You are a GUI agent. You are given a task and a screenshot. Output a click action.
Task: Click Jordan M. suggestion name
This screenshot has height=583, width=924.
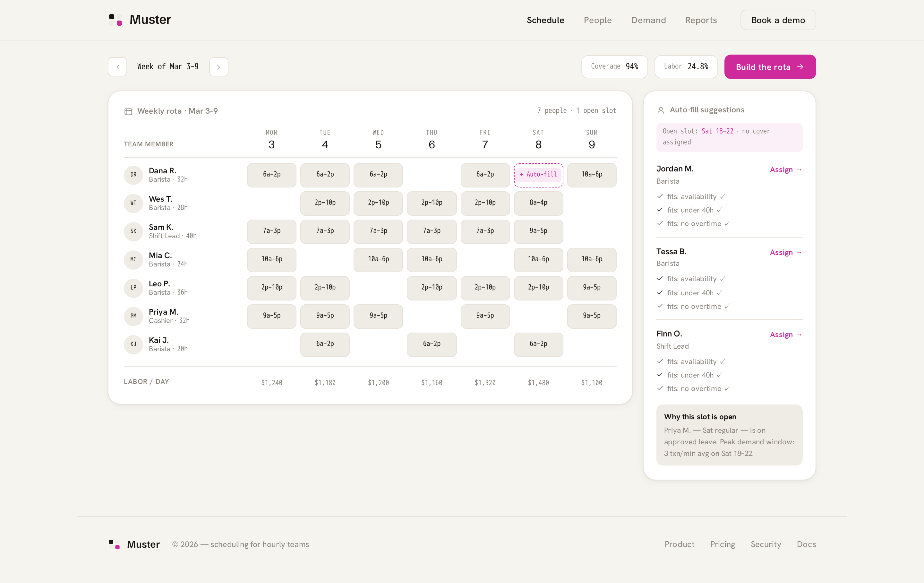click(675, 169)
